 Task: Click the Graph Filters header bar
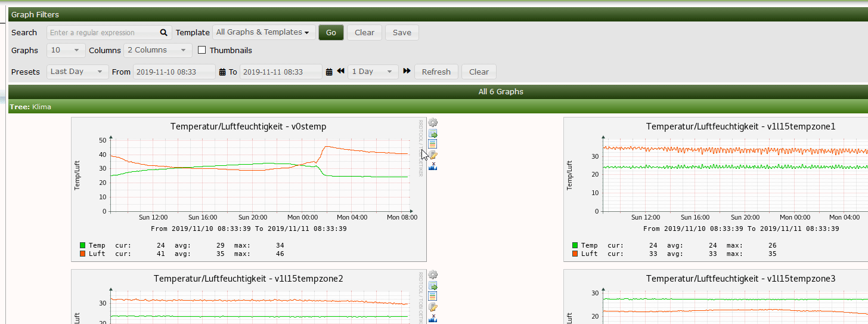point(438,14)
